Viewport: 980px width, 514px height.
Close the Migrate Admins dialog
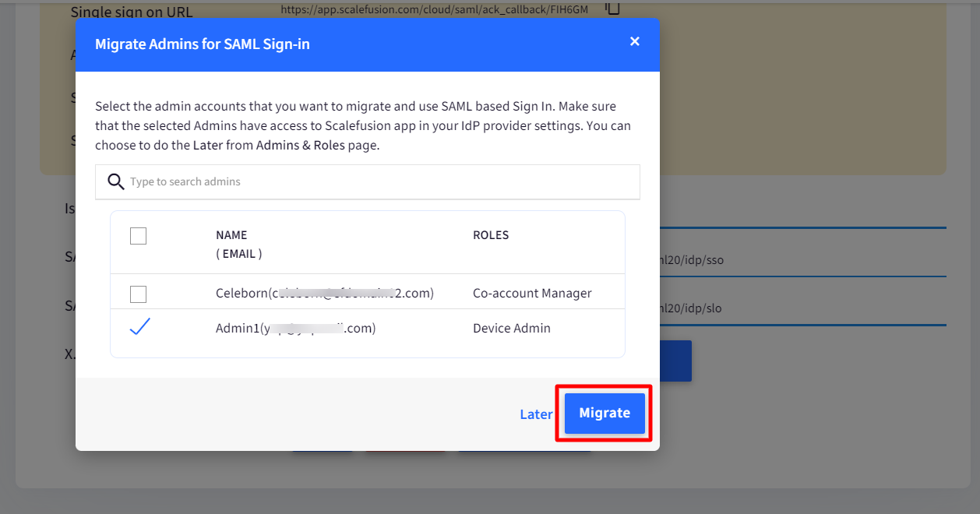click(x=635, y=41)
